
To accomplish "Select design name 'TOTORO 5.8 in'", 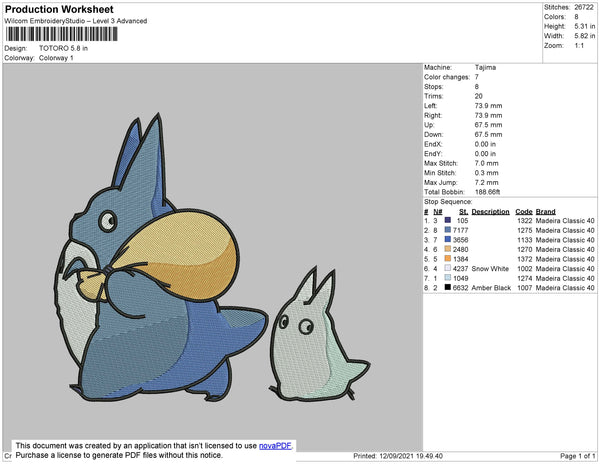I will [x=64, y=49].
